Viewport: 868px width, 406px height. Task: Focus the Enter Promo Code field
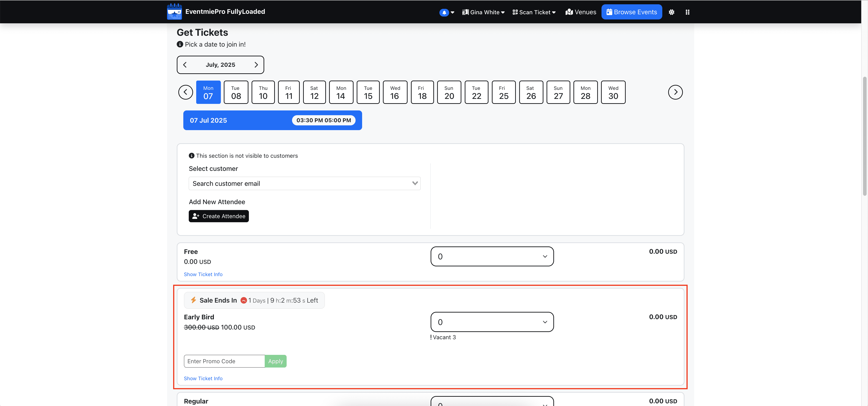click(224, 361)
